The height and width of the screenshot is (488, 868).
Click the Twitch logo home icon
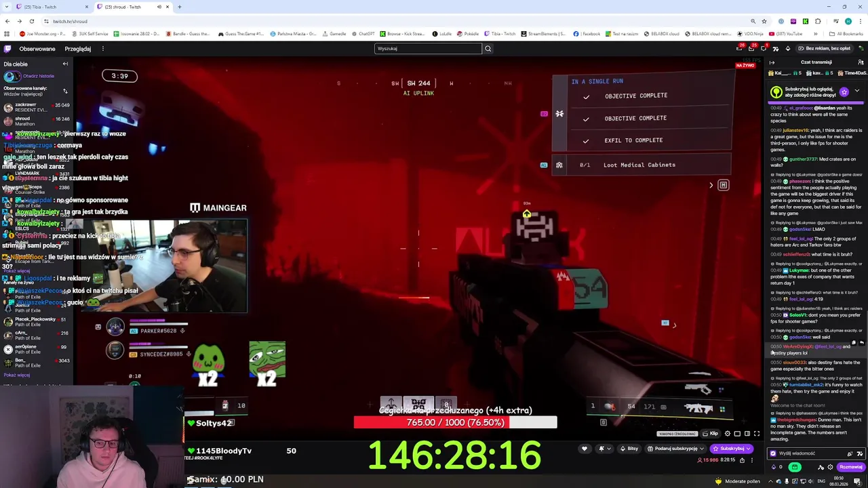coord(7,49)
